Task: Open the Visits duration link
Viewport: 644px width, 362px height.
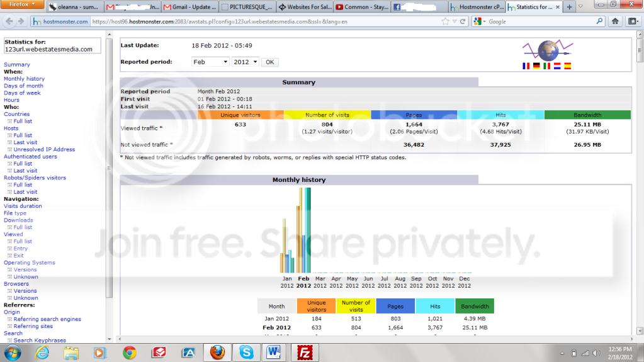Action: 23,206
